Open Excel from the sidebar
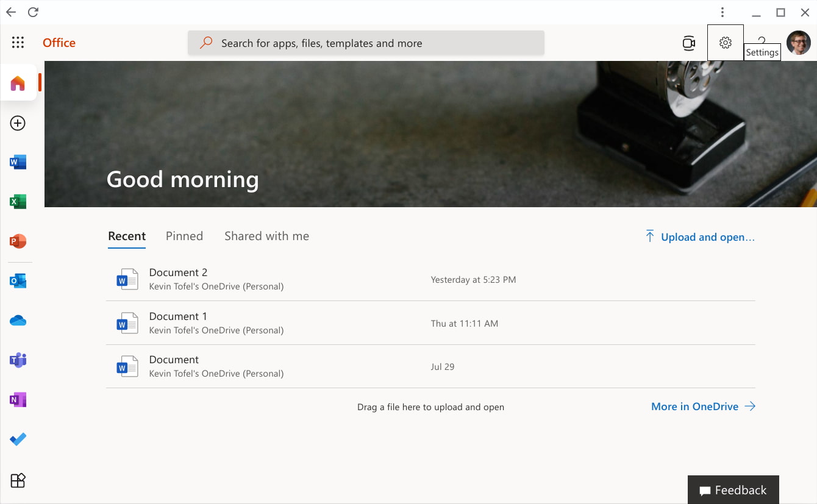Viewport: 817px width, 504px height. click(18, 202)
